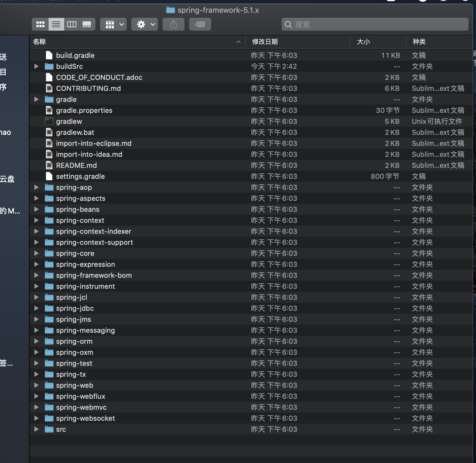Expand the spring-beans folder

pyautogui.click(x=36, y=209)
